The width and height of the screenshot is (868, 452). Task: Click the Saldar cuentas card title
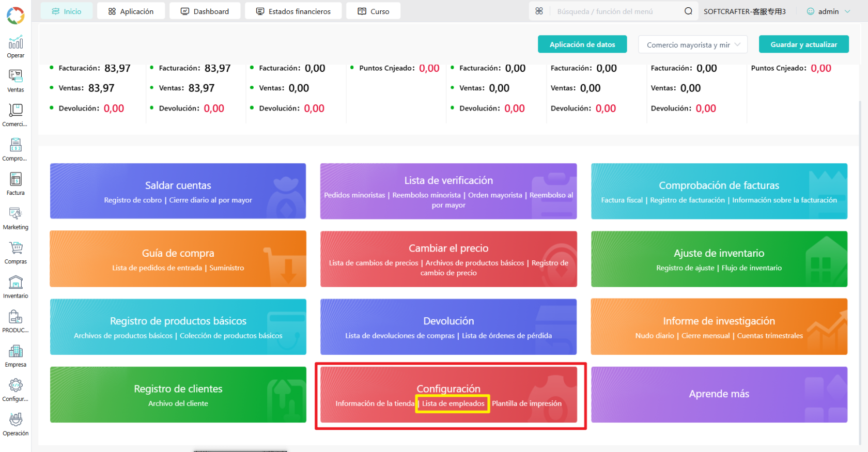[x=178, y=185]
